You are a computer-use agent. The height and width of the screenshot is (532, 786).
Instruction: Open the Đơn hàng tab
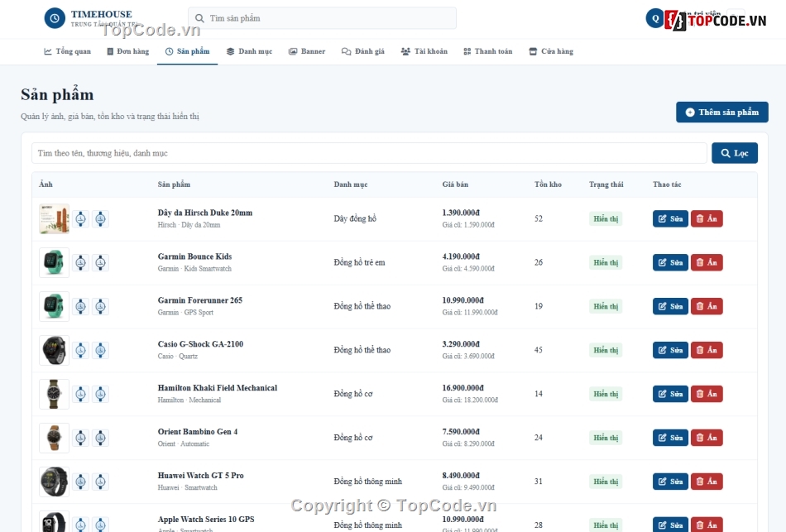(127, 51)
